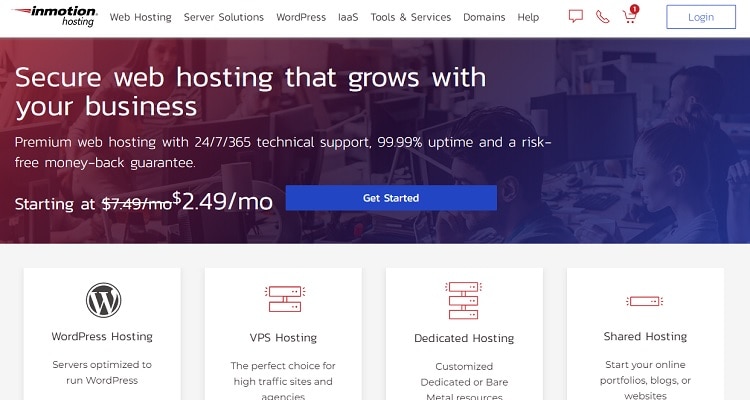Open the shopping cart icon
This screenshot has height=400, width=750.
pyautogui.click(x=629, y=17)
